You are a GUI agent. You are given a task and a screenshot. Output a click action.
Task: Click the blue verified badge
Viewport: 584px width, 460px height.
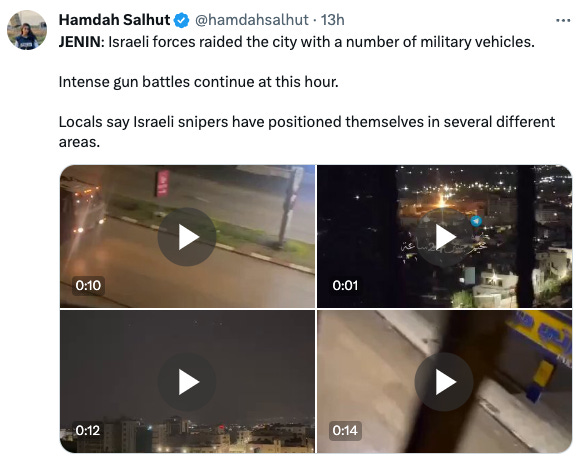click(182, 20)
